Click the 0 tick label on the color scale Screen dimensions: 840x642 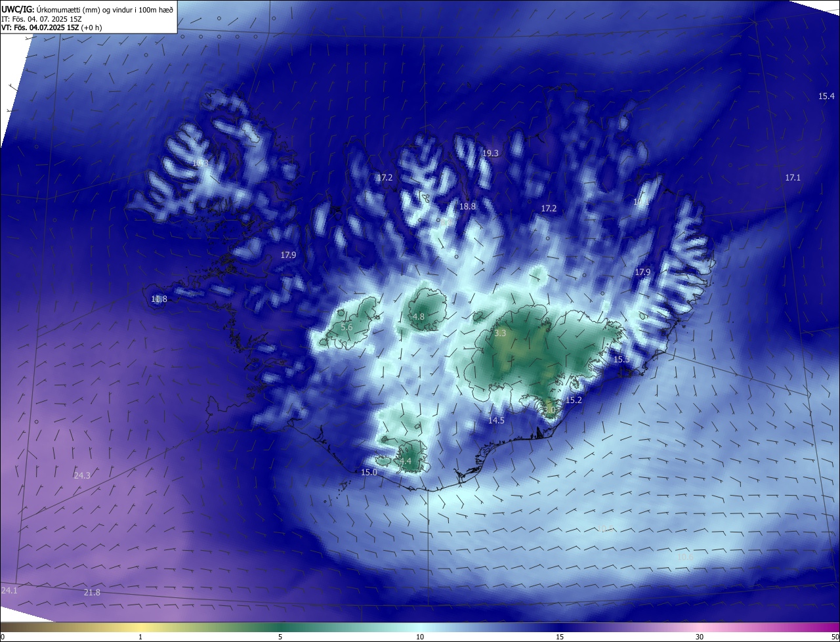pos(3,637)
